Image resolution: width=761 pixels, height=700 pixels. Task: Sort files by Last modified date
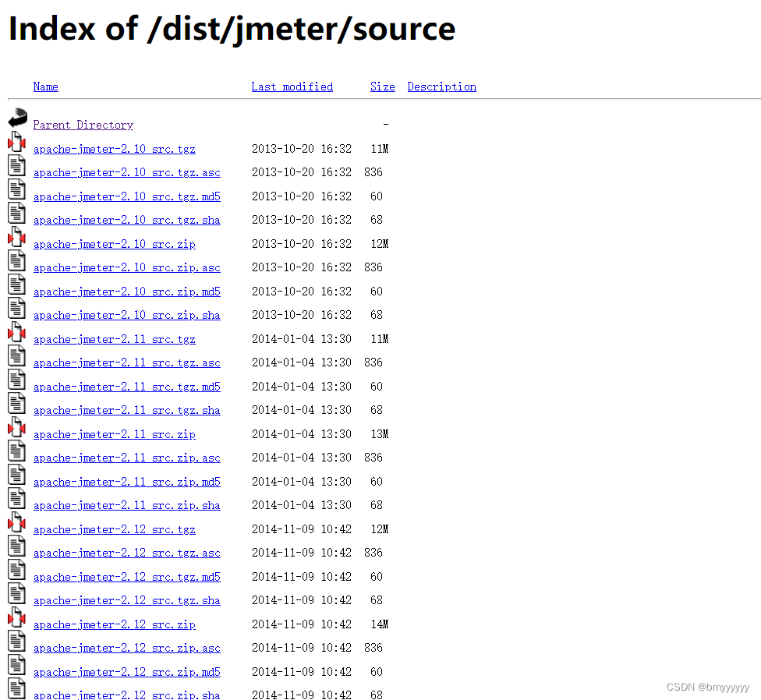292,87
